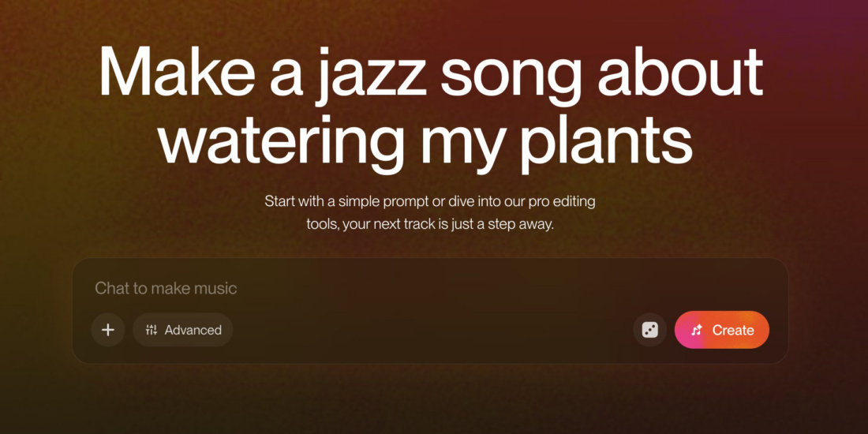Image resolution: width=868 pixels, height=434 pixels.
Task: Click the music note sparkle icon on Create
Action: [697, 331]
